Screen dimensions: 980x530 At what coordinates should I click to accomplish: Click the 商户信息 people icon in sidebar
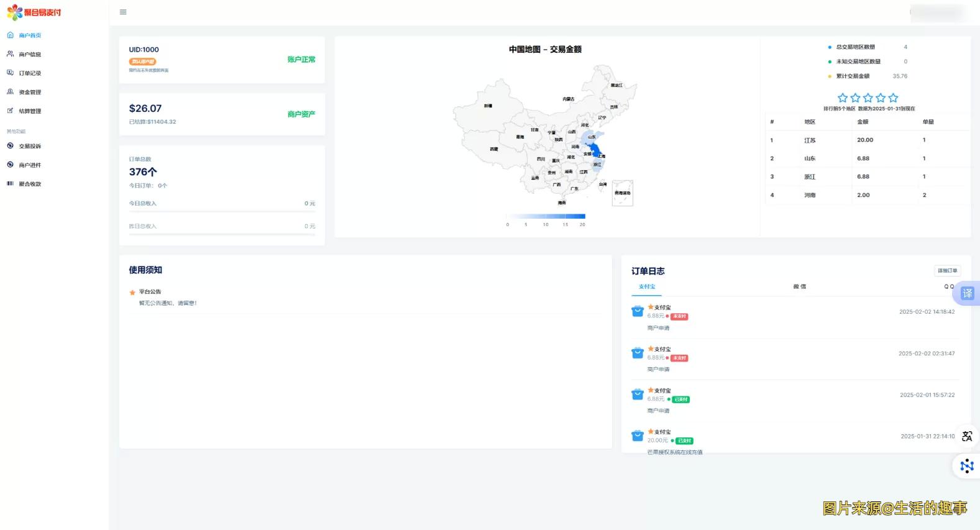10,54
